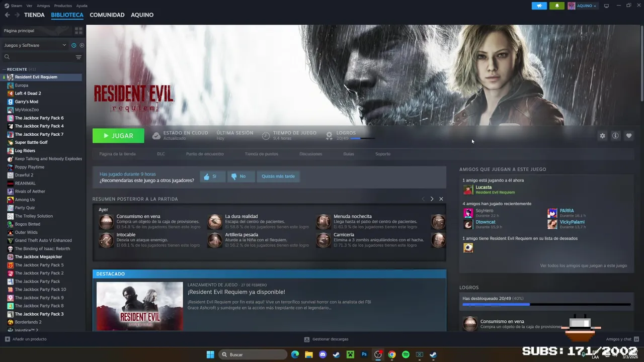This screenshot has height=362, width=644.
Task: Click The Binding of Isaac: Rebirth icon
Action: [x=10, y=249]
